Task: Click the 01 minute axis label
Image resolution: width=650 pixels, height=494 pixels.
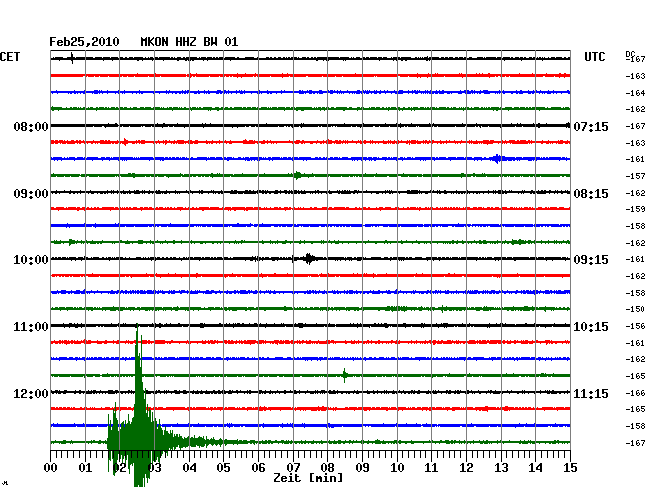Action: pos(85,468)
